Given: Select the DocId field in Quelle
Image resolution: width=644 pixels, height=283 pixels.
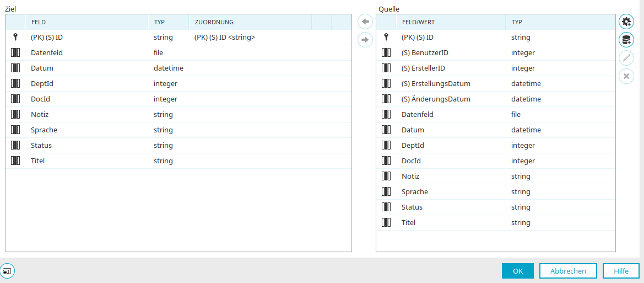Looking at the screenshot, I should (x=411, y=161).
